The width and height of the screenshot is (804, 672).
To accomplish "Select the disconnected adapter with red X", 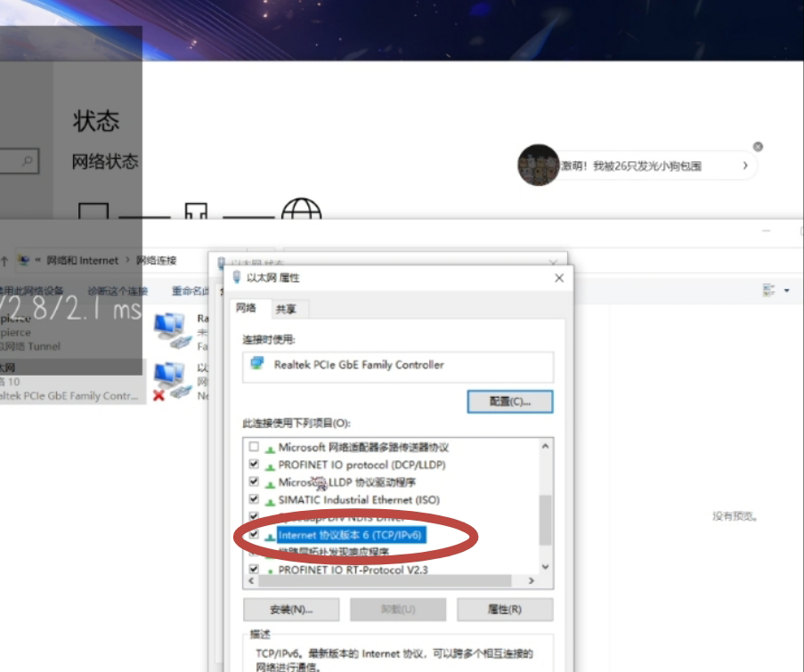I will pyautogui.click(x=171, y=381).
